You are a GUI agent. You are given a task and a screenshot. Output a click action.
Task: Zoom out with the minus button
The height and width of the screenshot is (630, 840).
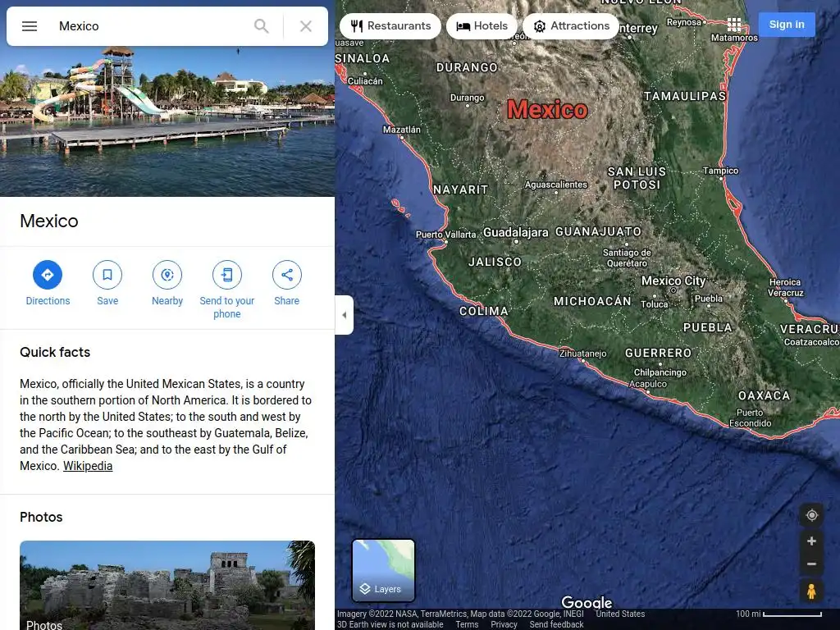pyautogui.click(x=811, y=564)
